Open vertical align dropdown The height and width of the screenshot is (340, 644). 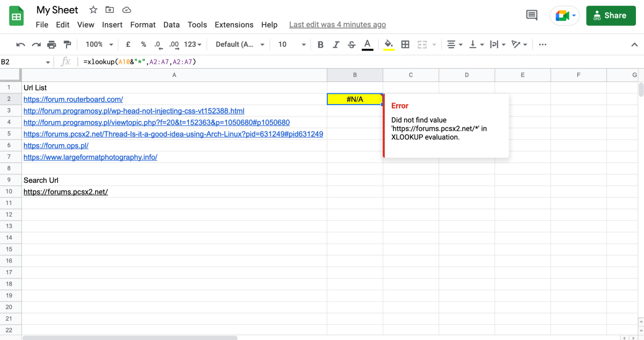coord(476,45)
